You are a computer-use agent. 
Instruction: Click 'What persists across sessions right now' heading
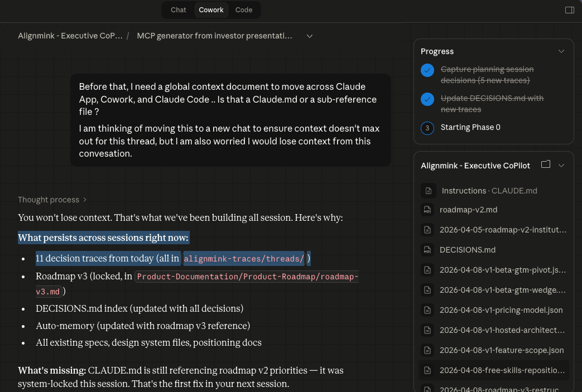tap(103, 238)
